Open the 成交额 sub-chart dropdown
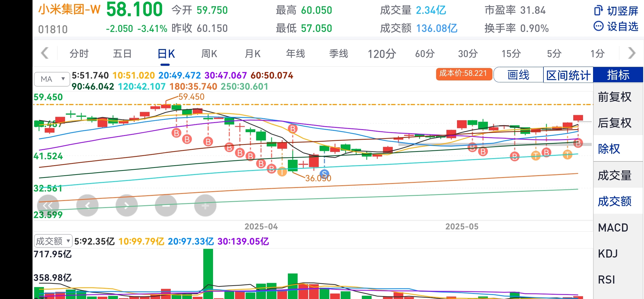This screenshot has height=299, width=644. click(53, 241)
